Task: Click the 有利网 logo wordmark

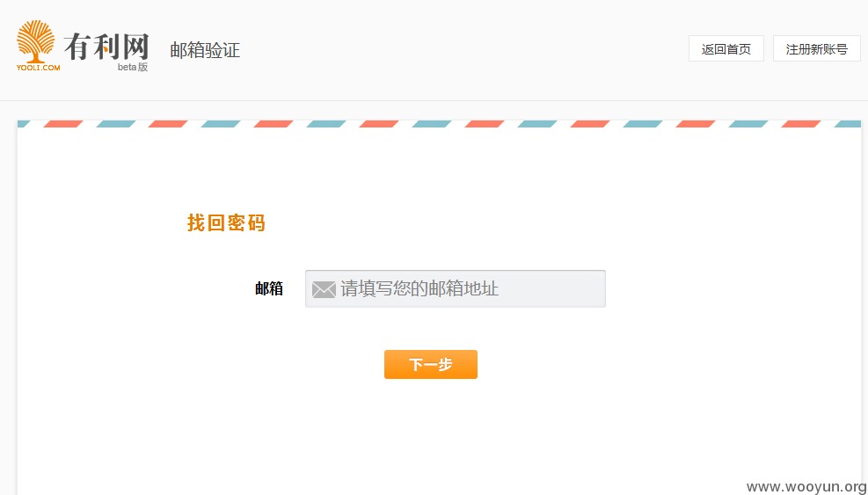Action: [106, 47]
